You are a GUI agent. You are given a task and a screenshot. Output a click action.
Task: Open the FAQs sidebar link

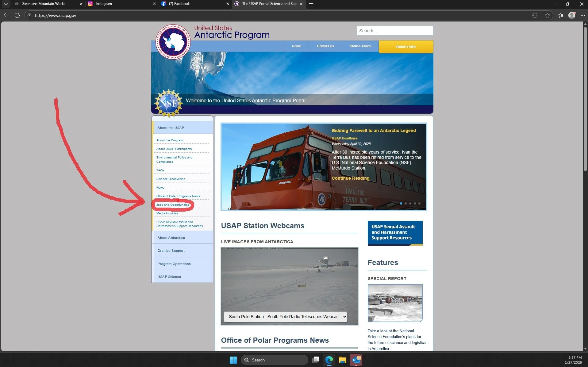coord(160,170)
